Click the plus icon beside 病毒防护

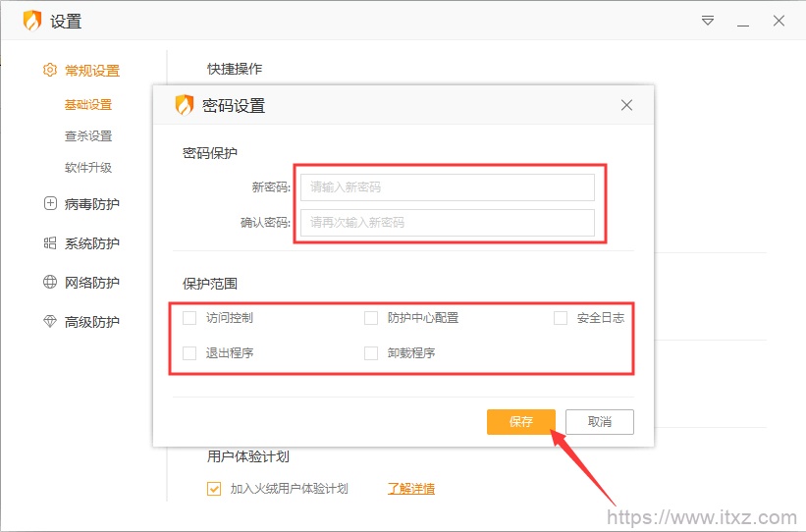(x=50, y=203)
